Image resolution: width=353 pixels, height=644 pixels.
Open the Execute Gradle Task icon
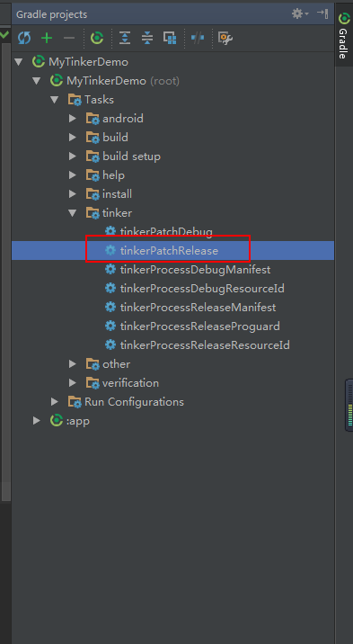(x=97, y=38)
